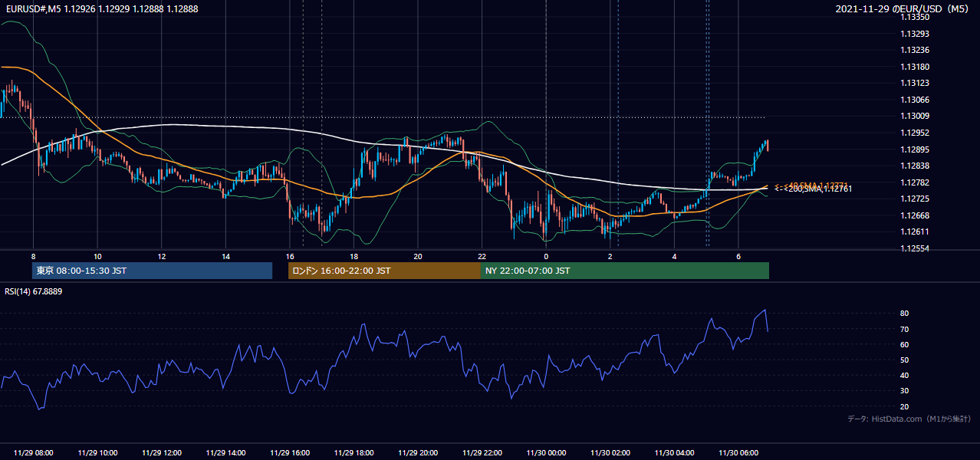Click the 11/29 08:00 bottom time label
This screenshot has height=460, width=980.
[33, 453]
